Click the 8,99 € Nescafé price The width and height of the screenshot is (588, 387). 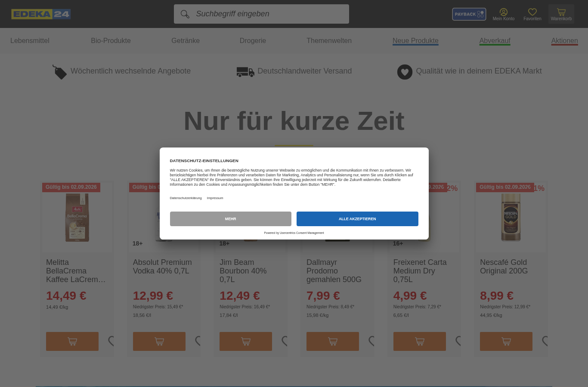click(x=497, y=296)
